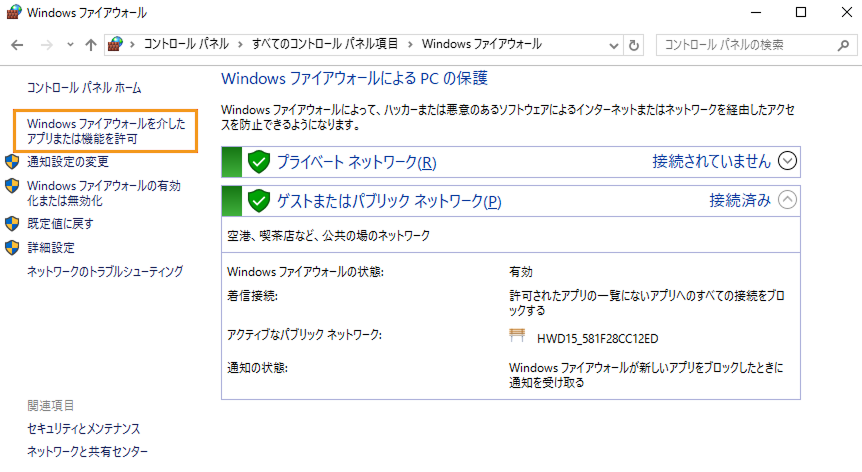
Task: Click network name HWD15_581F28CC12ED
Action: pos(598,338)
